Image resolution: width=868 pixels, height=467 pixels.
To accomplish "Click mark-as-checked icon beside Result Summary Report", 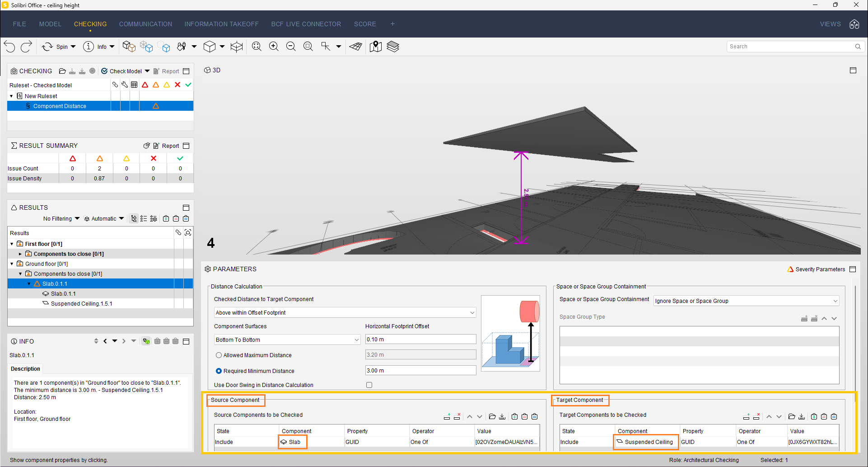I will pos(146,146).
